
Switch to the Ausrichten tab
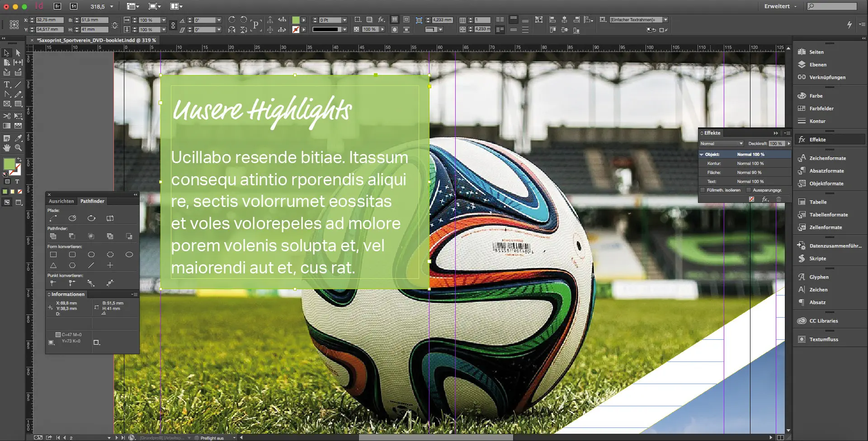coord(61,201)
